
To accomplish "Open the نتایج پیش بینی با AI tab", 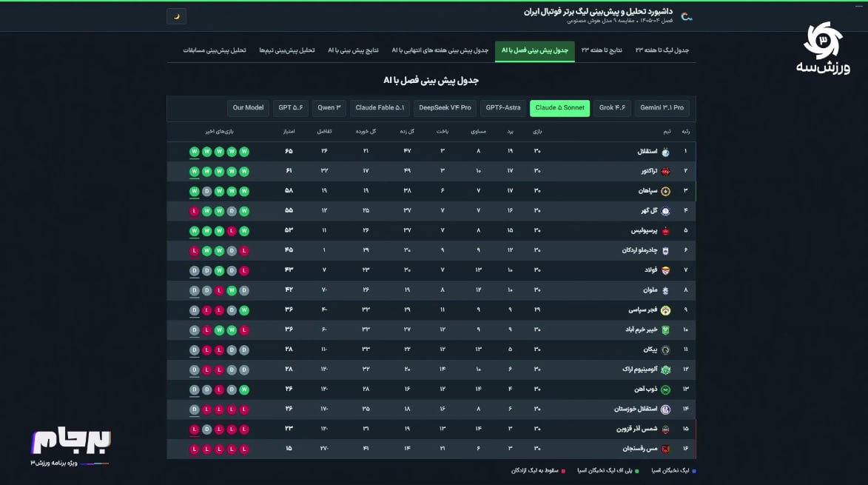I will (x=353, y=50).
